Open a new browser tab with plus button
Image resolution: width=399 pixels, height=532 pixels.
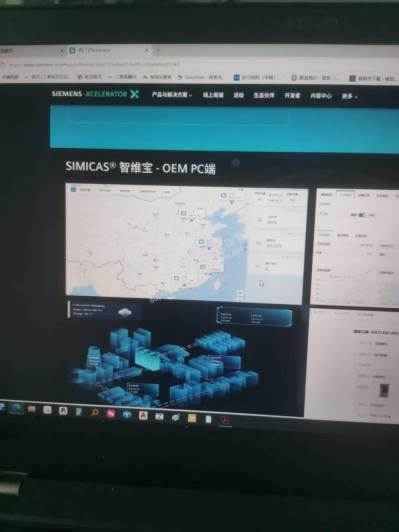coord(158,50)
